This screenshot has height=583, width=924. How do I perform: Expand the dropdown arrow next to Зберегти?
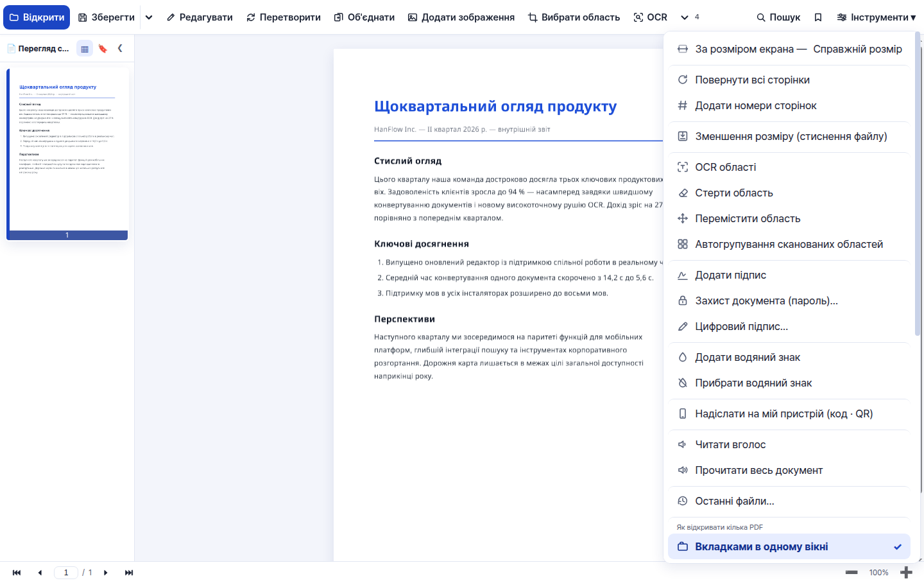click(x=149, y=17)
